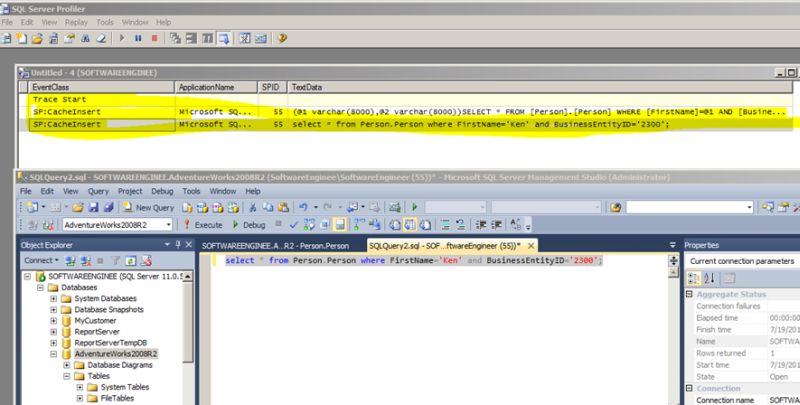This screenshot has height=405, width=800.
Task: Clear the trace window with eraser icon
Action: [x=101, y=38]
